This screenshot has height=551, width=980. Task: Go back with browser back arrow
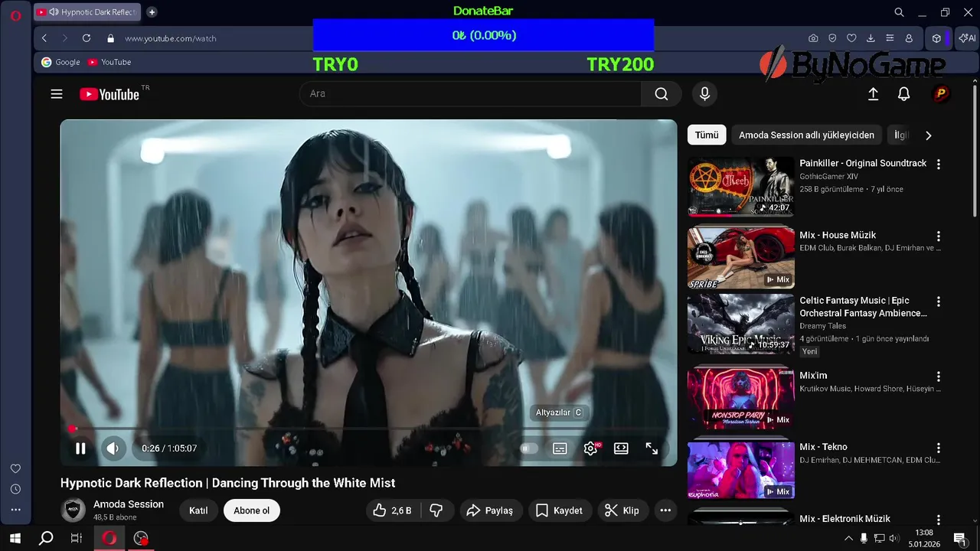(x=44, y=38)
